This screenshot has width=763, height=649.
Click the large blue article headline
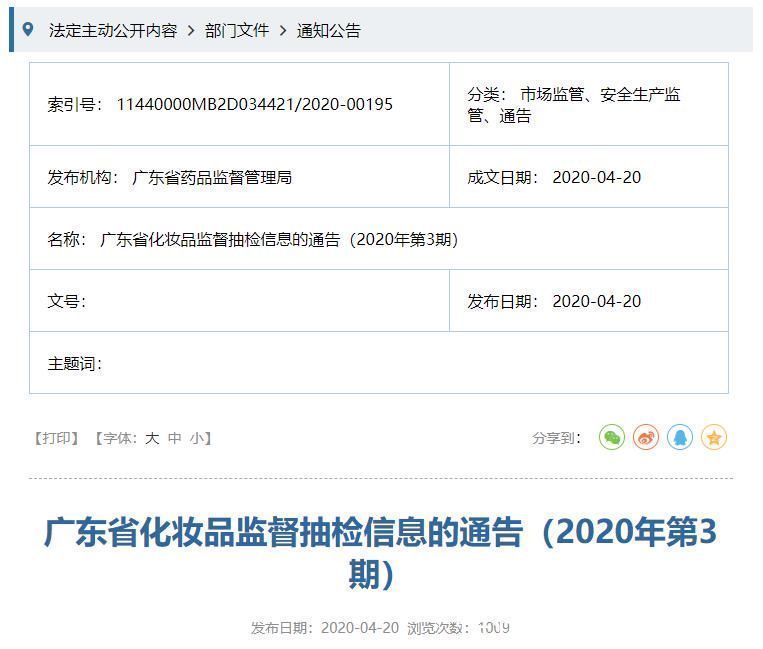[381, 553]
